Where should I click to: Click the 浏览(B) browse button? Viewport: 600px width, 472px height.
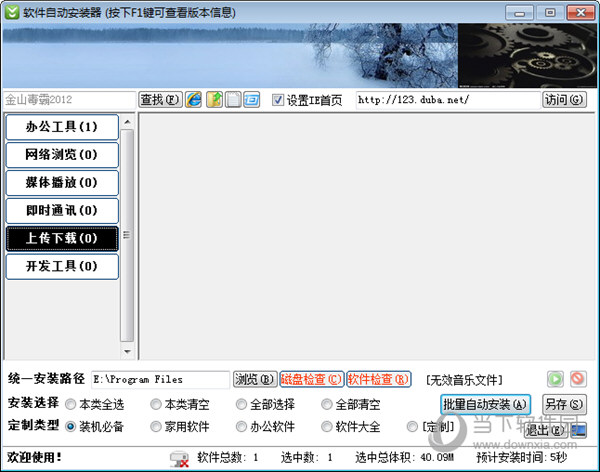(255, 379)
